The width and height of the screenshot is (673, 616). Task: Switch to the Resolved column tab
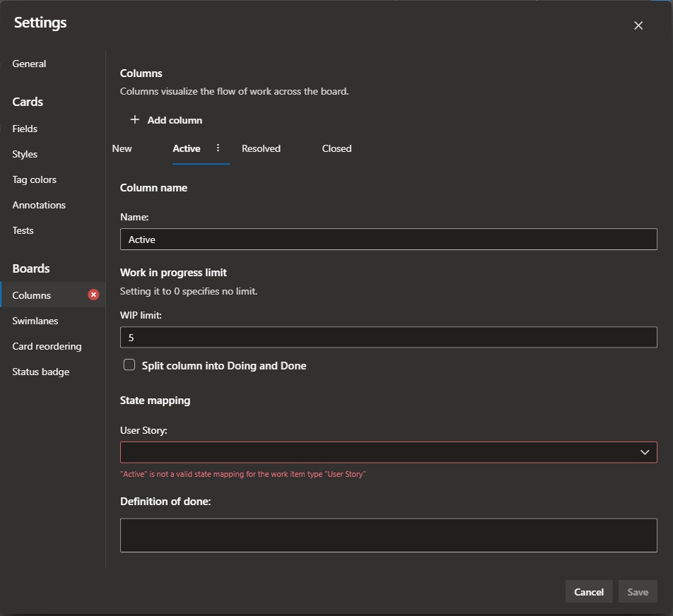(x=261, y=148)
